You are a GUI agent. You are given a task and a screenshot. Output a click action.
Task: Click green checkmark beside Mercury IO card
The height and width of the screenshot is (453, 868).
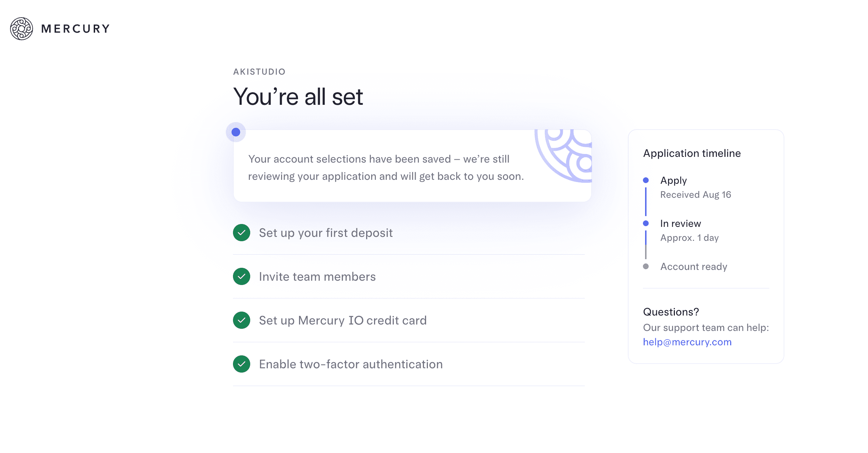[x=242, y=320]
